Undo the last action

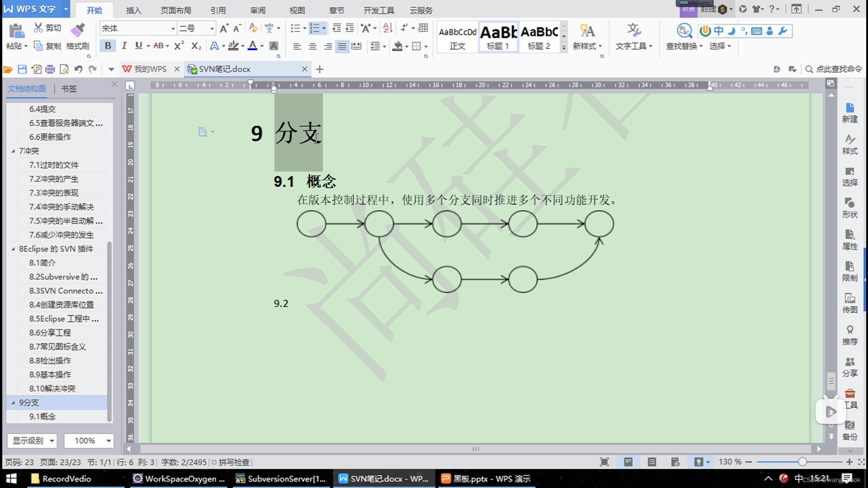pos(78,69)
